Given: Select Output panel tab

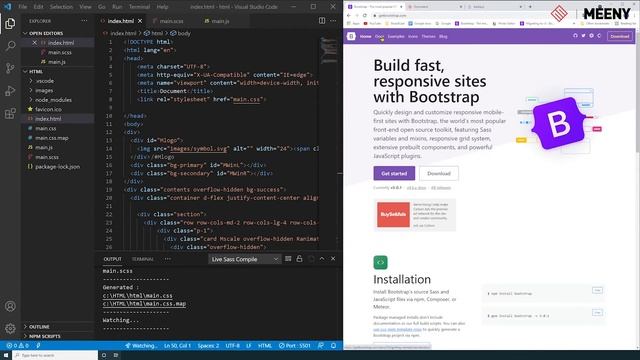Looking at the screenshot, I should click(112, 259).
